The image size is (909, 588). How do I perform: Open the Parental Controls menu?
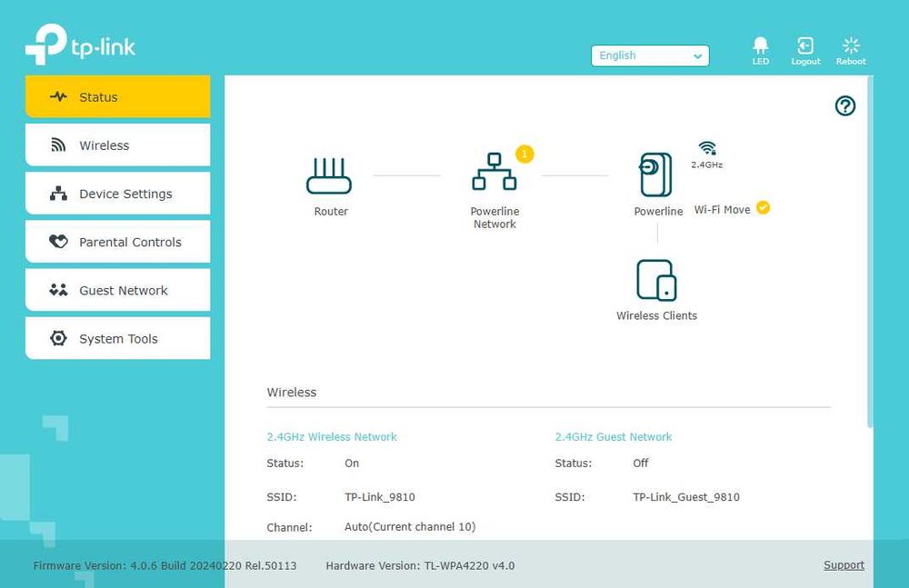point(117,241)
